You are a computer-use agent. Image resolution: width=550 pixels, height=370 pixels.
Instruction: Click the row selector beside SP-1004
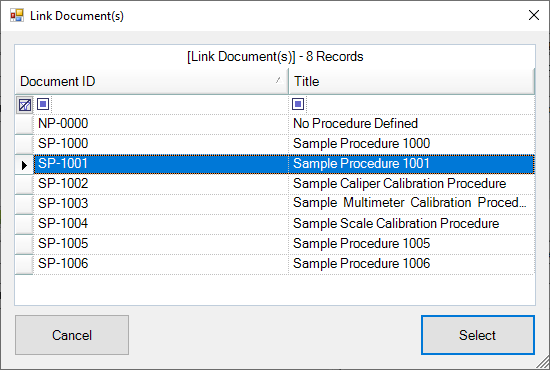[24, 224]
